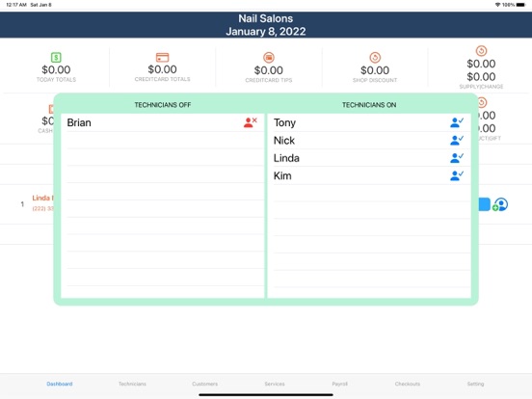The width and height of the screenshot is (532, 399).
Task: Toggle Kim's technician-on status icon
Action: point(457,175)
